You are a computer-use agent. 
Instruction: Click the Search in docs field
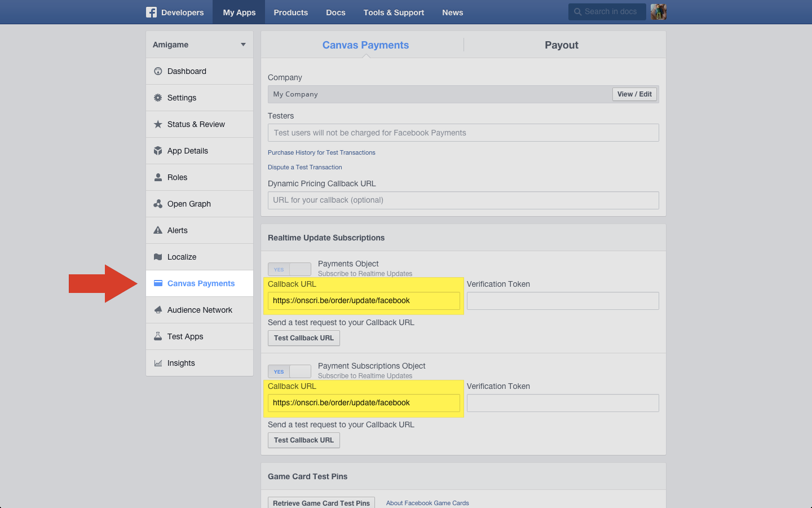click(607, 12)
